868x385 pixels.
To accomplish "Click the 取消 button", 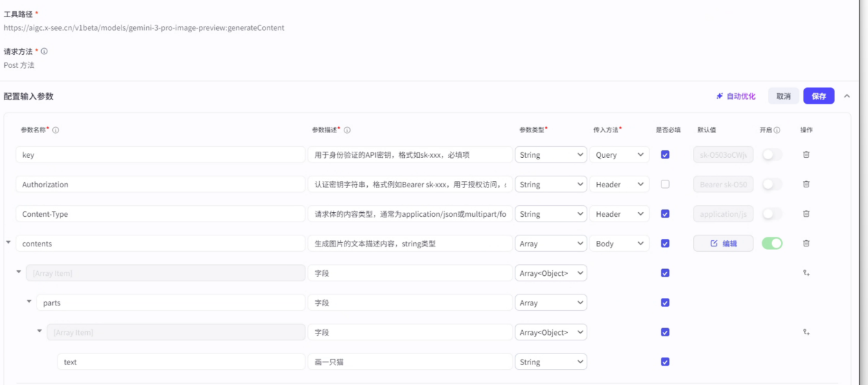I will 784,96.
